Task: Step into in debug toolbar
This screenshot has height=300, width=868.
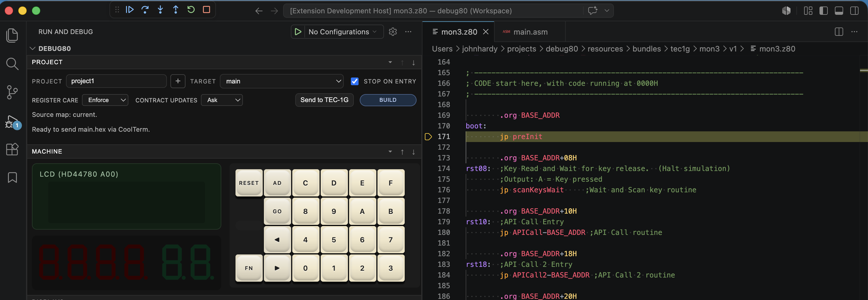Action: 160,10
